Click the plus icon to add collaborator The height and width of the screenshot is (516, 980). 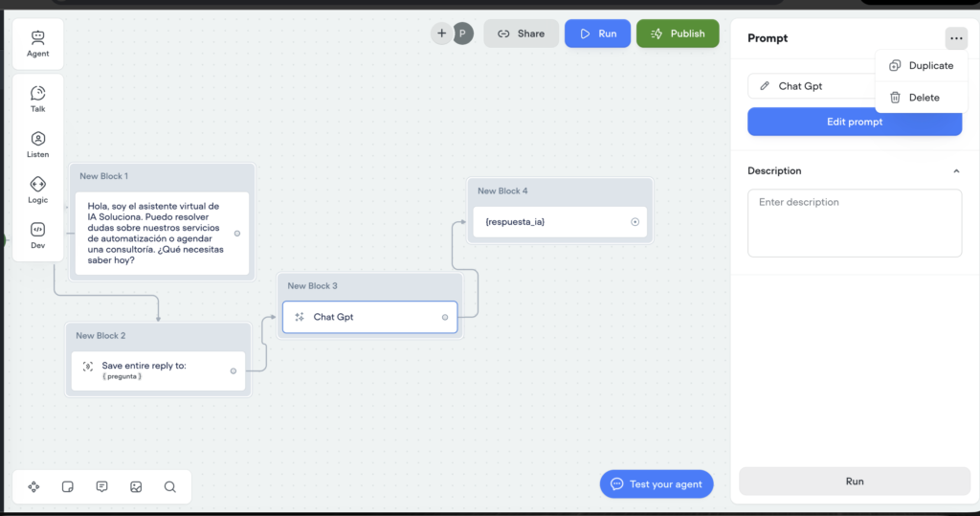tap(441, 34)
